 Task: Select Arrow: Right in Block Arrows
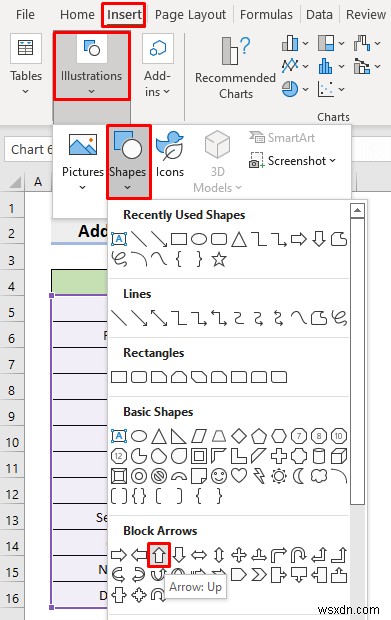[119, 555]
